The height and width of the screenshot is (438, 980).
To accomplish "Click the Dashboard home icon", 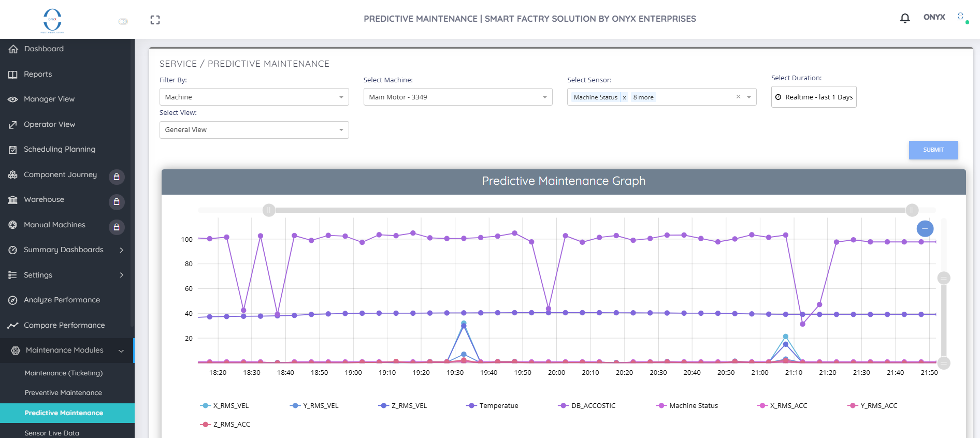I will (13, 49).
